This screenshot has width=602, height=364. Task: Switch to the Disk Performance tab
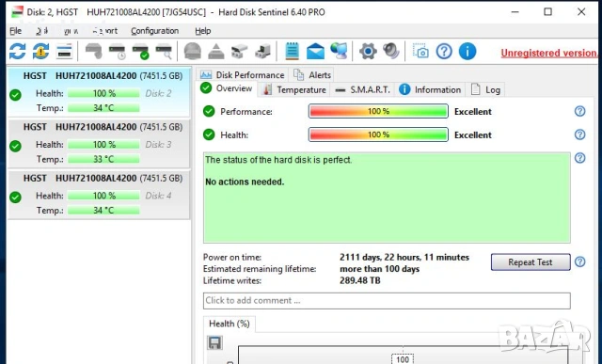(x=243, y=75)
